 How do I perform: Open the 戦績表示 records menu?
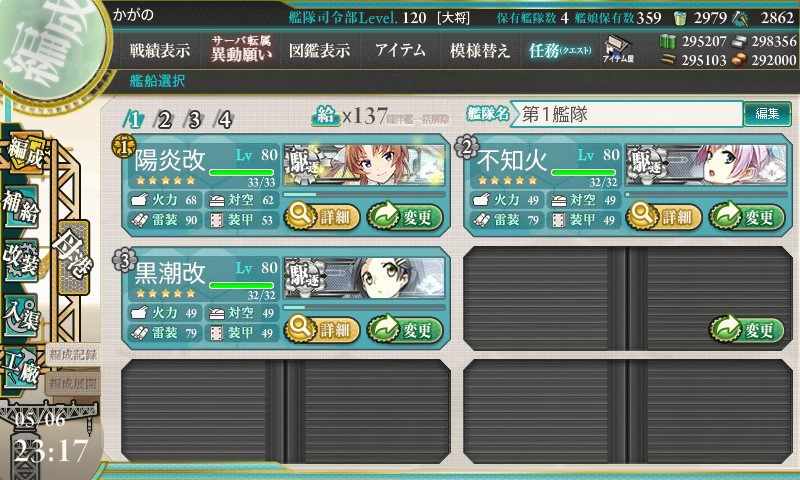(160, 50)
